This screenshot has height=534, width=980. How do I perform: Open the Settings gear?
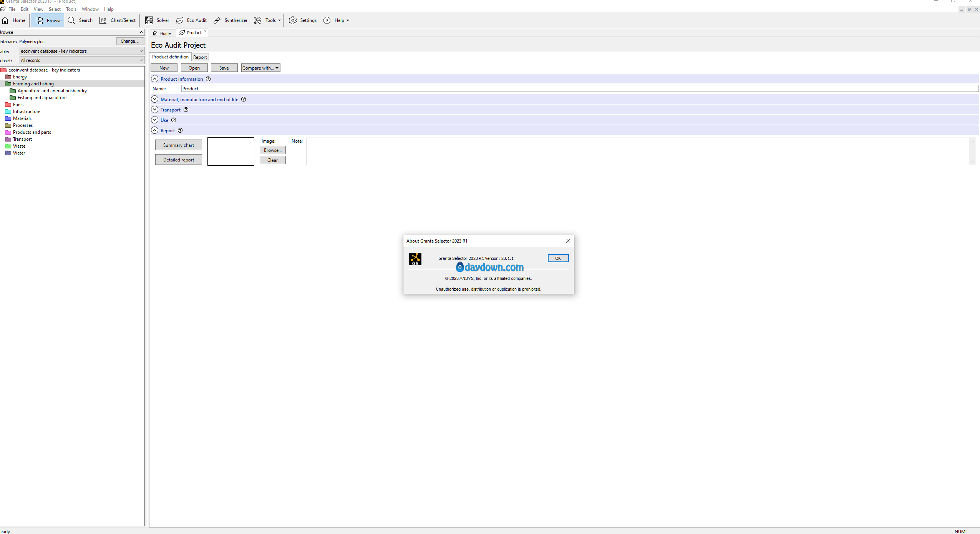tap(303, 20)
